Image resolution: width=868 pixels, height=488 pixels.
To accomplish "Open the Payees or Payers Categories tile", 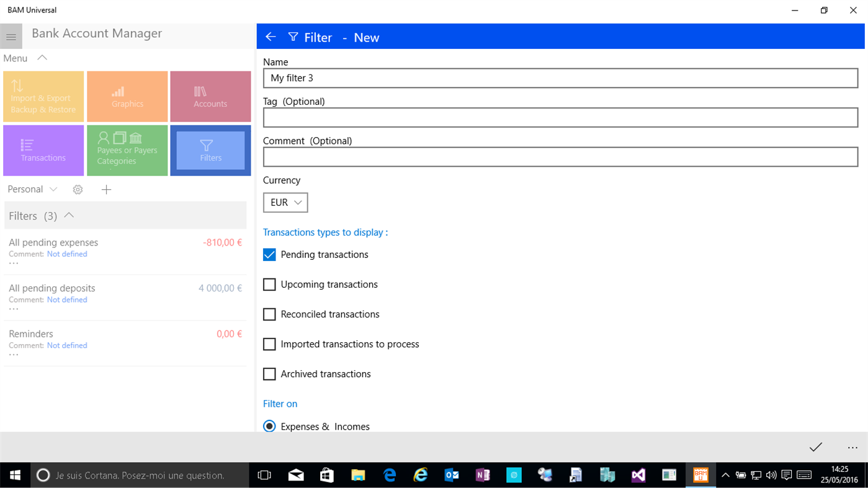I will pyautogui.click(x=127, y=150).
